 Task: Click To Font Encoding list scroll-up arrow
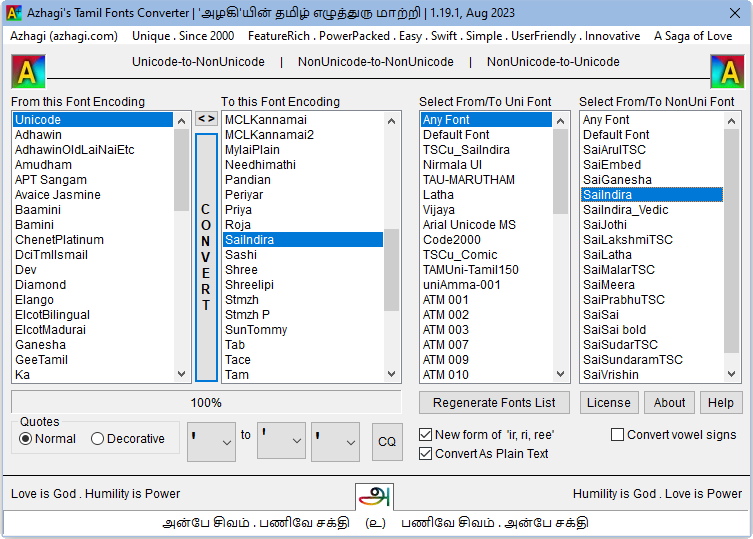(x=391, y=121)
